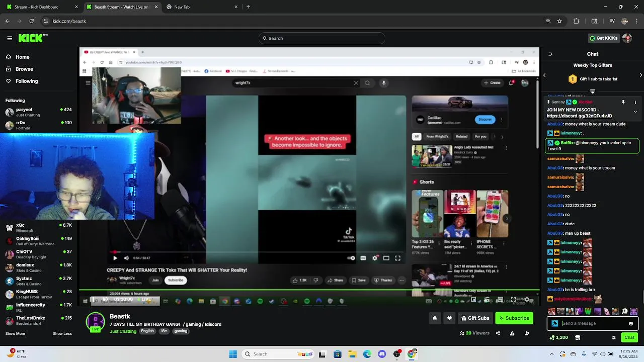Viewport: 644px width, 362px height.
Task: Focus the Kick search bar
Action: 322,38
